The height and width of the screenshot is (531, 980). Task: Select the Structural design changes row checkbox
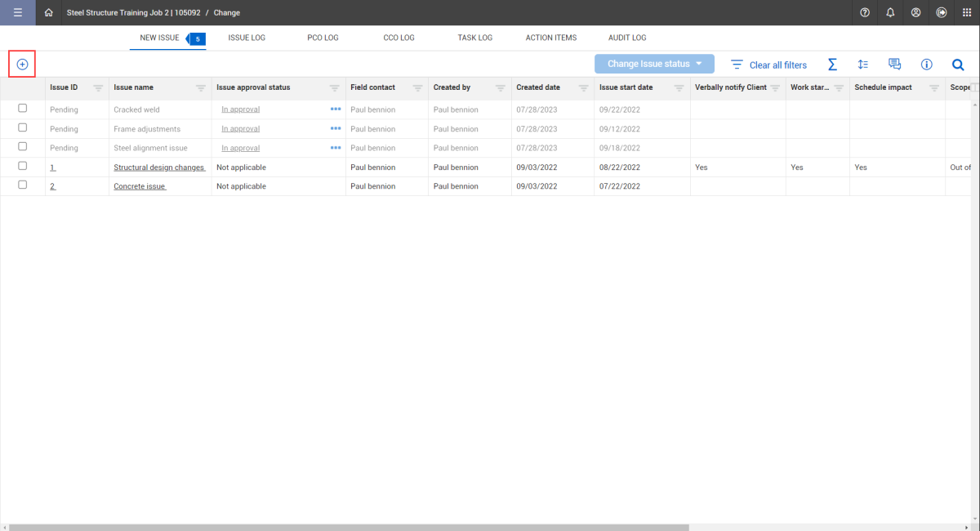23,166
